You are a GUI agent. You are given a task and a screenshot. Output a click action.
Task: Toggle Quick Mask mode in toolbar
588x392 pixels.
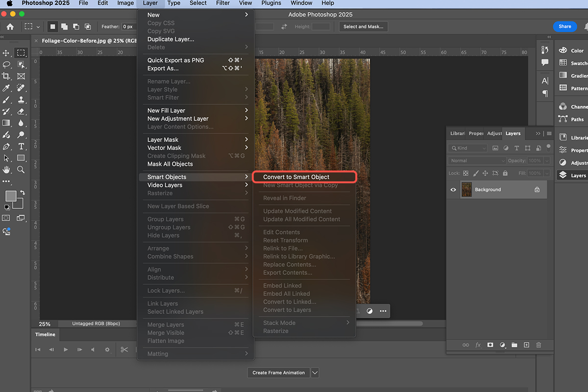click(6, 218)
